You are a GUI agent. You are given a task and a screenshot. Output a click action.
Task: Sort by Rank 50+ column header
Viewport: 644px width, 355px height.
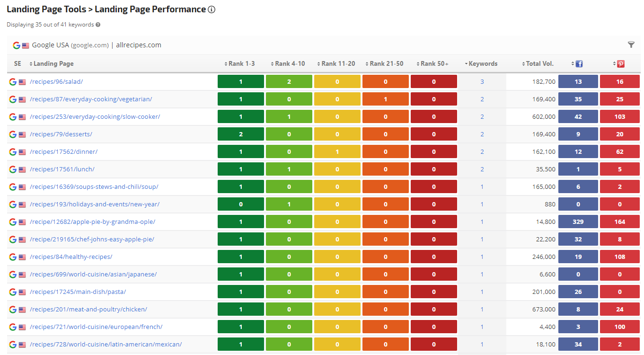pos(434,64)
